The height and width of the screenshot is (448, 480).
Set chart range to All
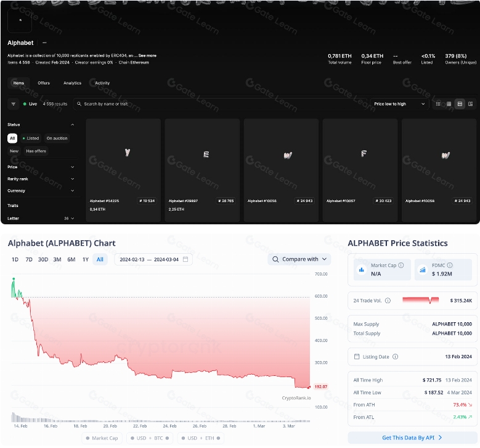click(100, 259)
